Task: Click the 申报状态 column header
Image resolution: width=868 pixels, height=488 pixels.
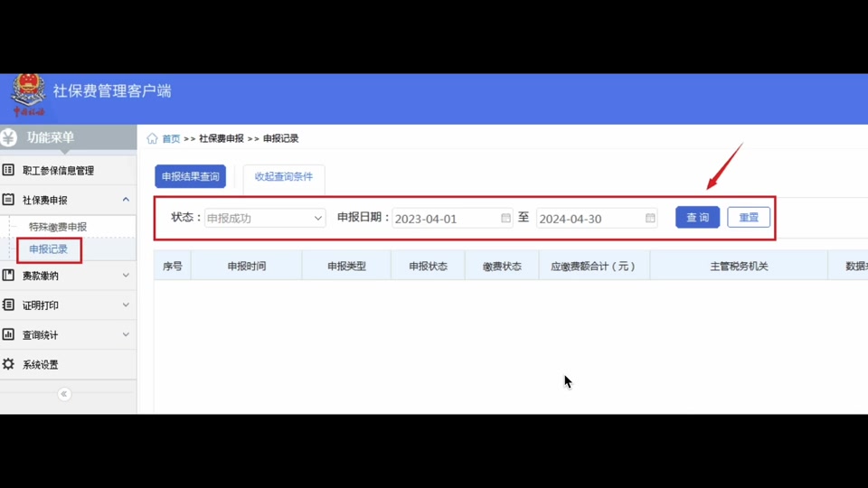Action: tap(428, 266)
